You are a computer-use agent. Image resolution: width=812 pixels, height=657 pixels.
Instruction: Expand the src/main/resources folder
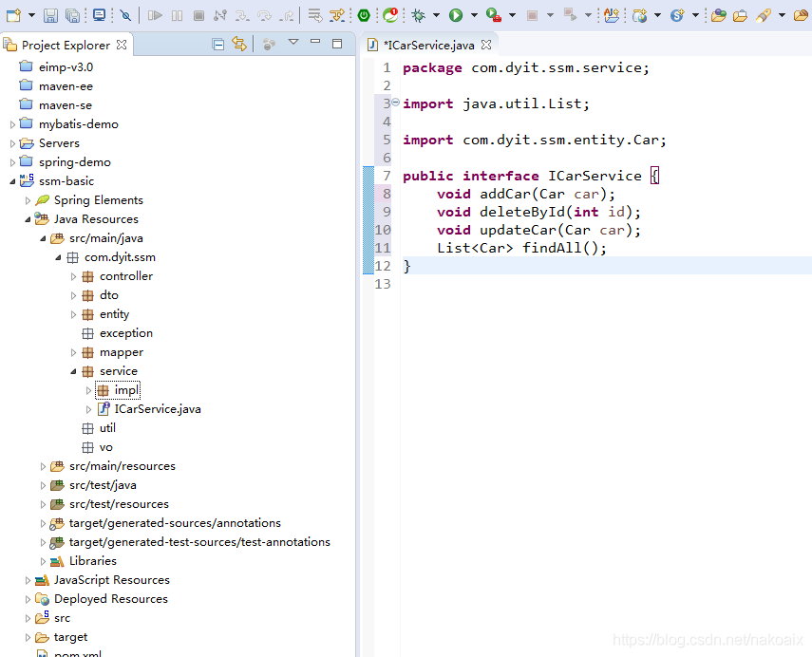click(43, 466)
